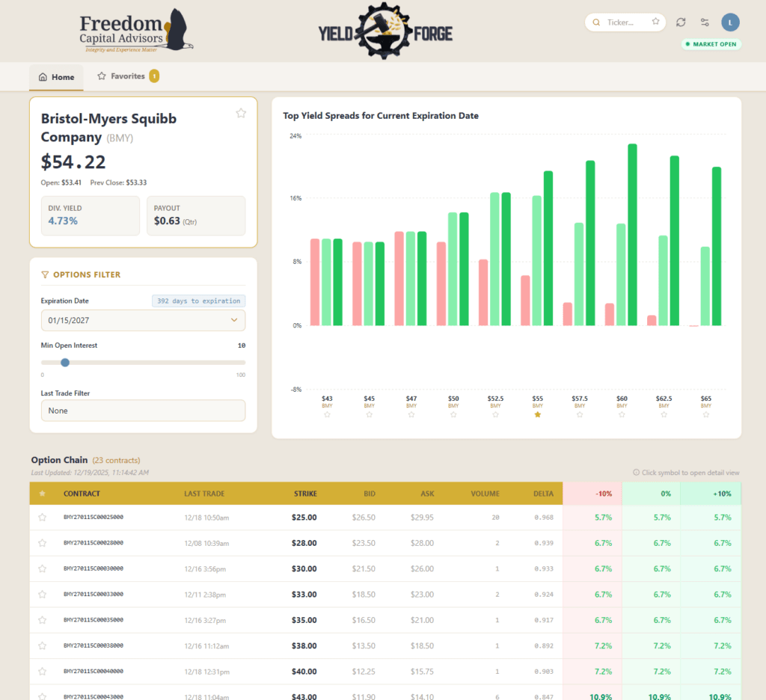
Task: Open the settings sliders icon
Action: [x=705, y=22]
